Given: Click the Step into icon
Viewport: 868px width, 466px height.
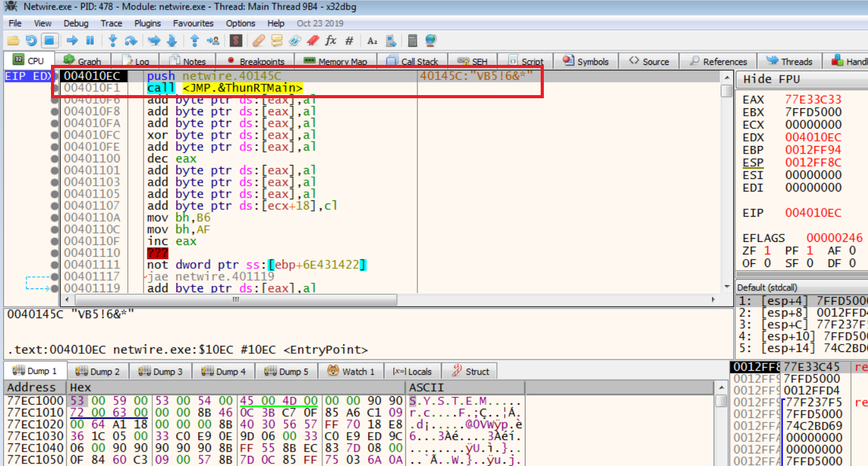Looking at the screenshot, I should pos(113,41).
